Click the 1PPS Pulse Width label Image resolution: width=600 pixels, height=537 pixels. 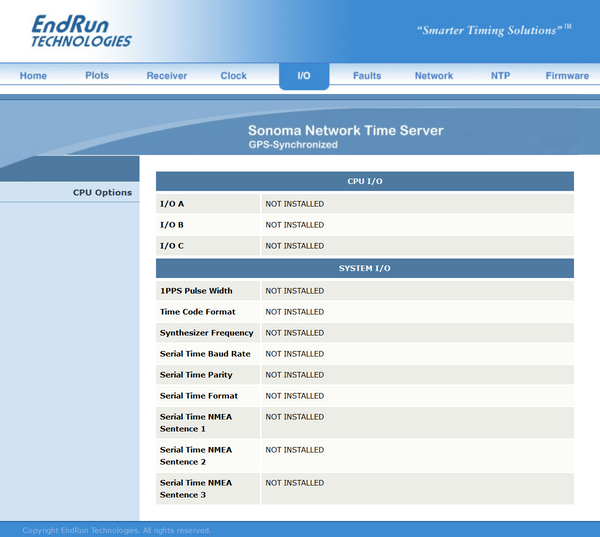pos(196,291)
